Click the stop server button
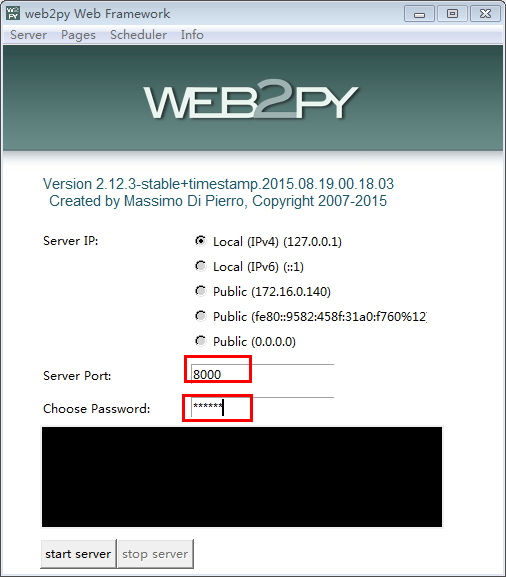 (155, 554)
